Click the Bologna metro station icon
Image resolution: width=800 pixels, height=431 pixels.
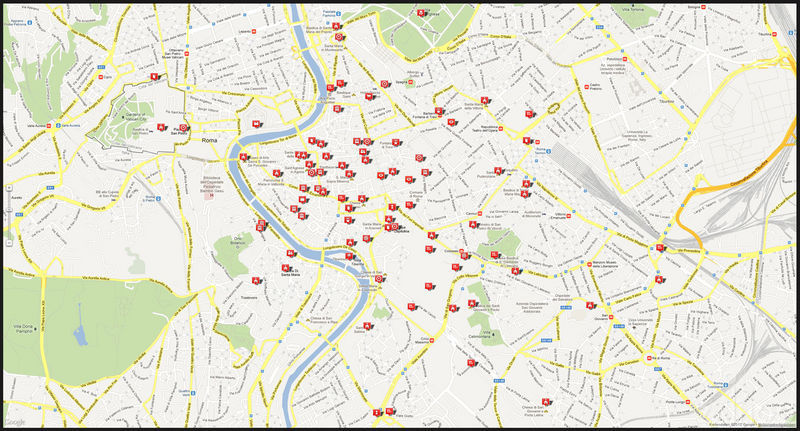704,8
